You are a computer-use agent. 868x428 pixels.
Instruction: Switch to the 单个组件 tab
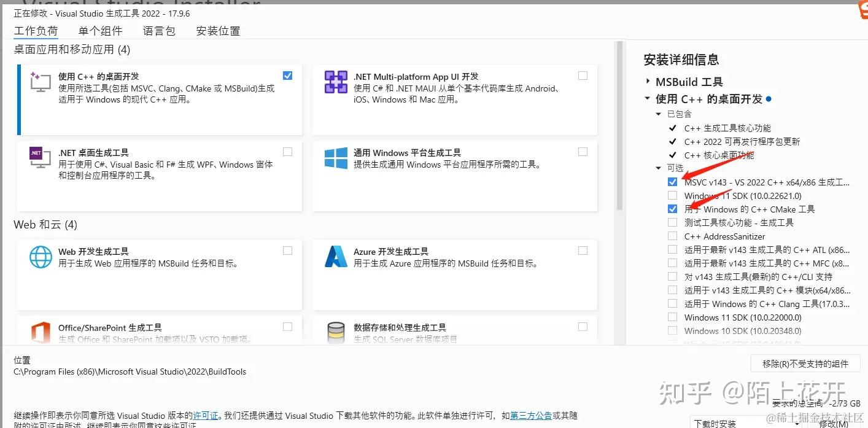101,31
